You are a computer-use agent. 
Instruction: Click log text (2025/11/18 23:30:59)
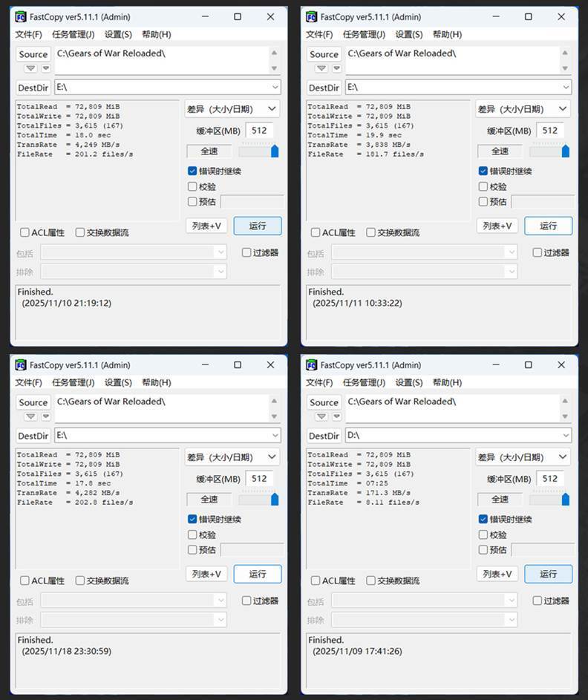click(67, 651)
